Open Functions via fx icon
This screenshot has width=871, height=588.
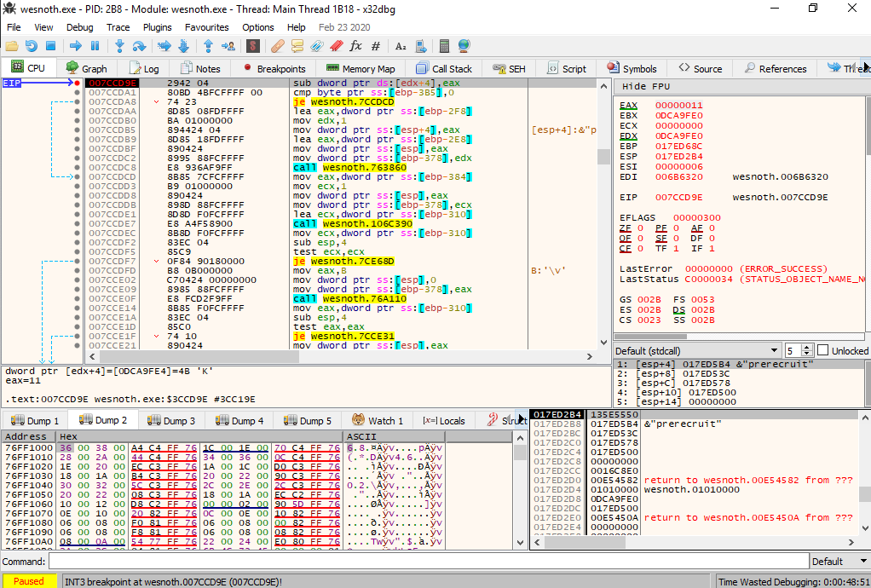tap(355, 46)
